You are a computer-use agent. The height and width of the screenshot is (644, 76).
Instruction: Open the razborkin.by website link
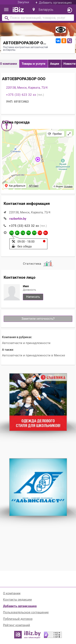[18, 218]
